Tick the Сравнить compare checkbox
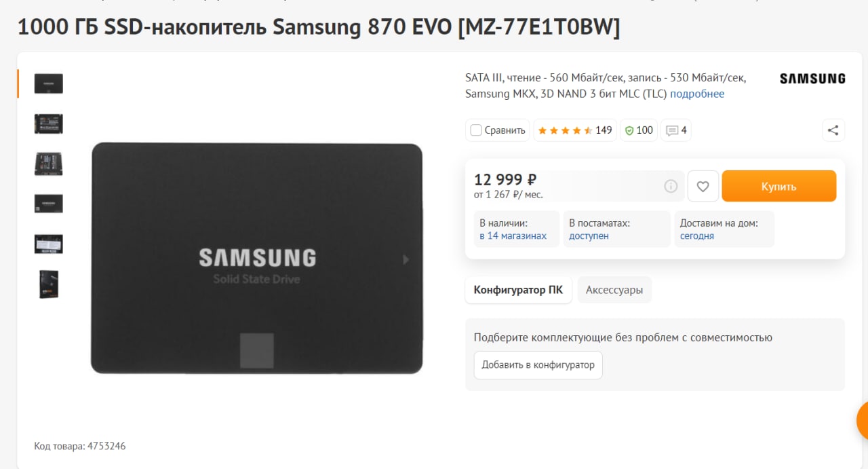Viewport: 868px width, 469px height. click(x=476, y=130)
